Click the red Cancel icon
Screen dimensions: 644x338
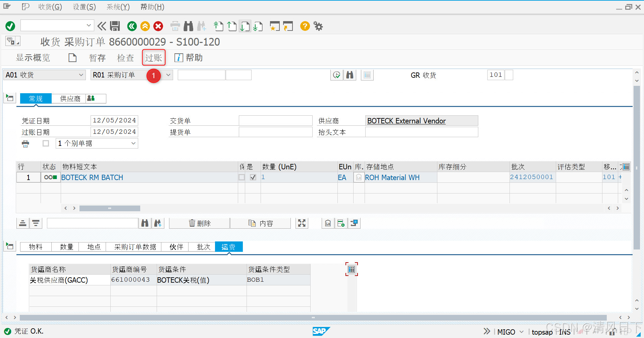158,26
